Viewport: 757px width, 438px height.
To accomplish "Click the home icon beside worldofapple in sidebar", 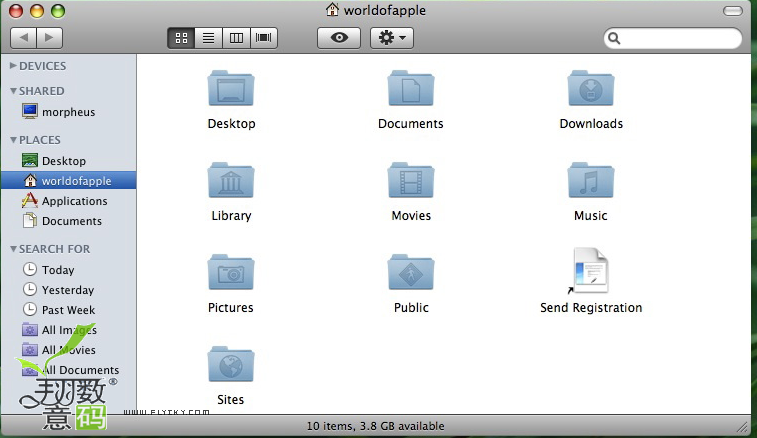I will [x=30, y=181].
